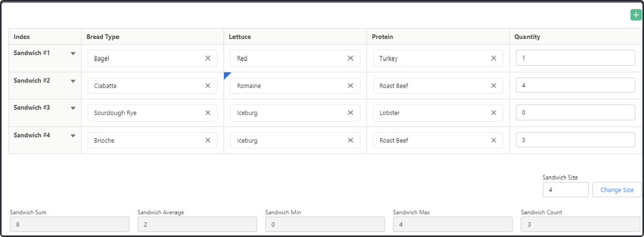Open the Sourdough Rye combo box
This screenshot has width=644, height=237.
click(x=152, y=113)
